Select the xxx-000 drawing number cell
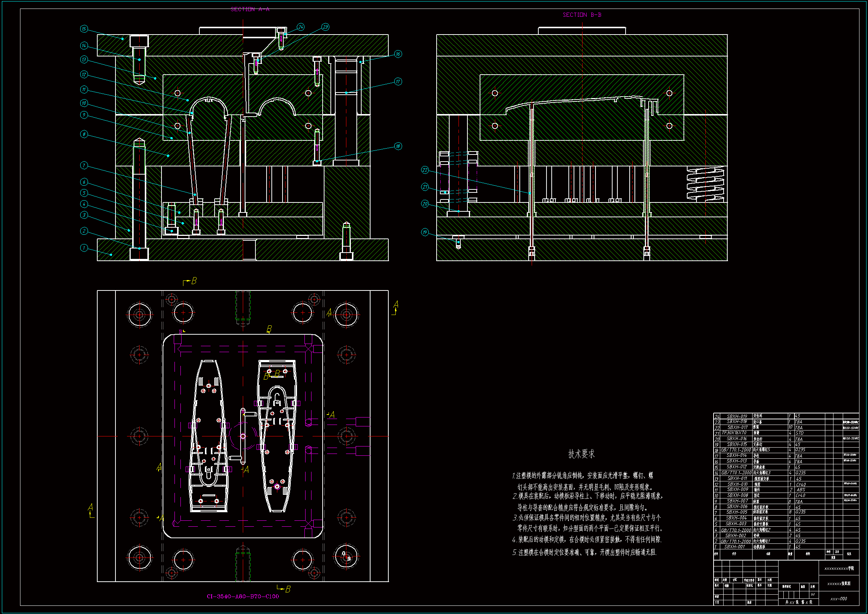The height and width of the screenshot is (614, 868). [839, 599]
